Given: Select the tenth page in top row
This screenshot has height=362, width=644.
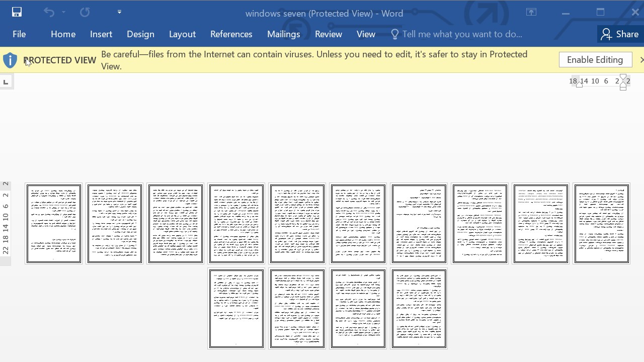Looking at the screenshot, I should (602, 224).
